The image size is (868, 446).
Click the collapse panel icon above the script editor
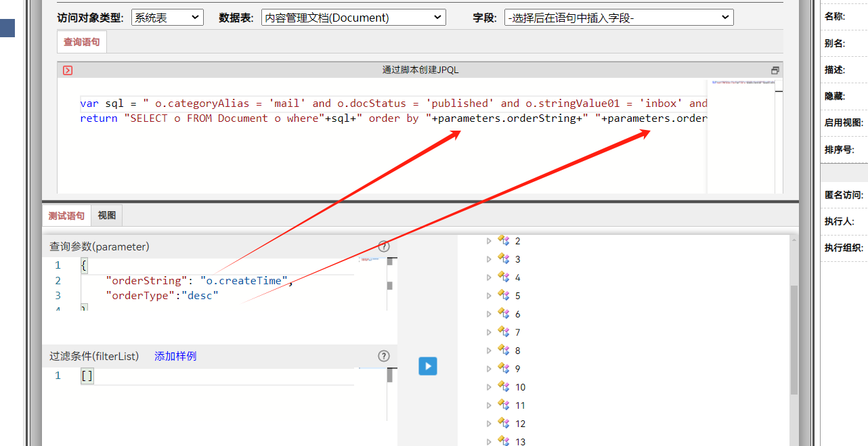(x=774, y=70)
